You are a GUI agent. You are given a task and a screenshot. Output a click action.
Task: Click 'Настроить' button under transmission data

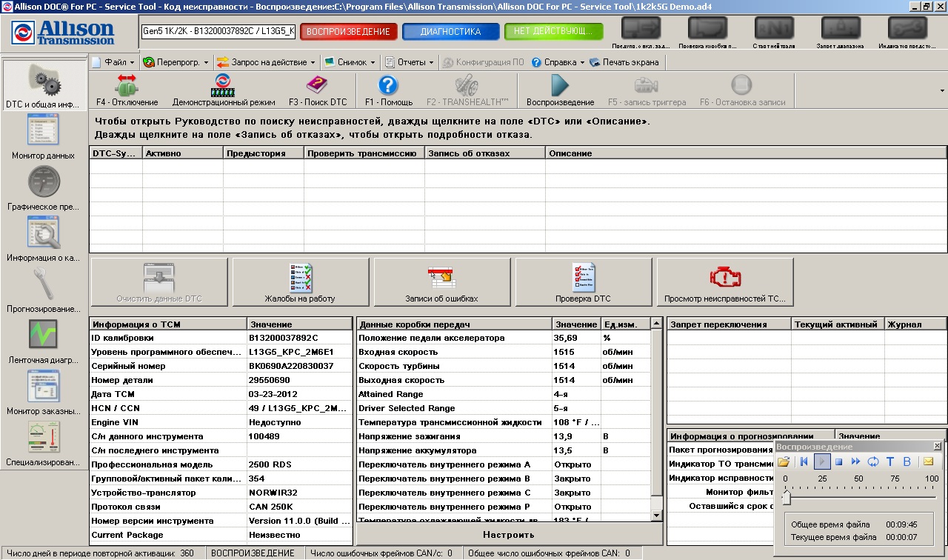(x=509, y=535)
